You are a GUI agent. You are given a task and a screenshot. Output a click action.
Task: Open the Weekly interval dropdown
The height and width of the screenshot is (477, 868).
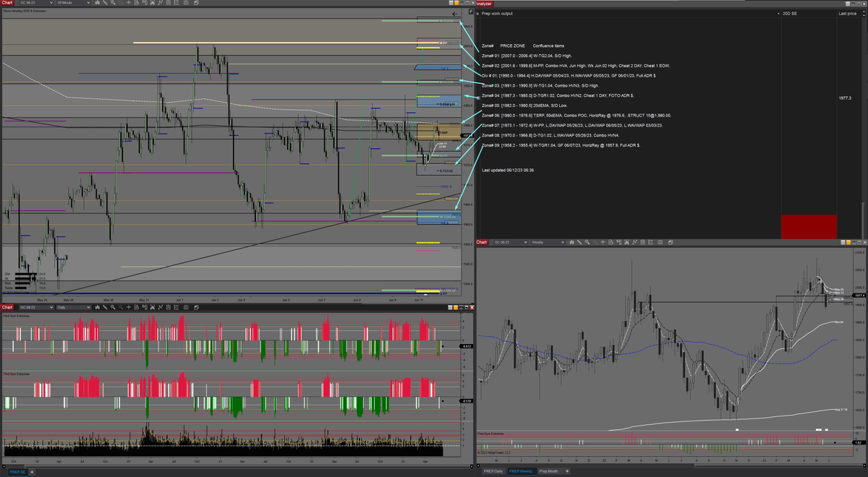[x=548, y=241]
